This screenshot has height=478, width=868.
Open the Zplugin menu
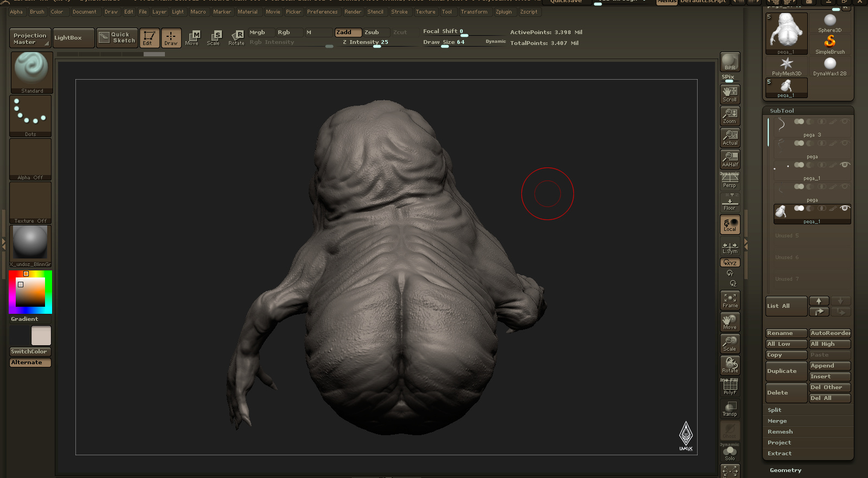(x=503, y=12)
